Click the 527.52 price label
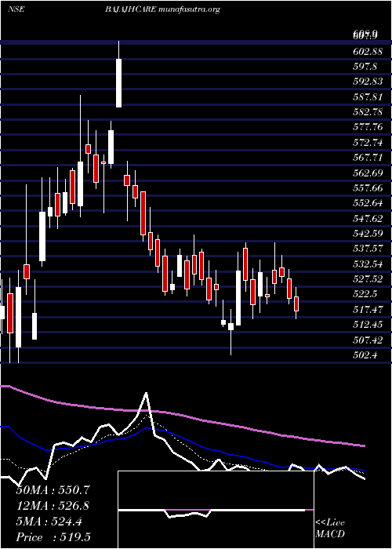This screenshot has width=392, height=549. 369,279
